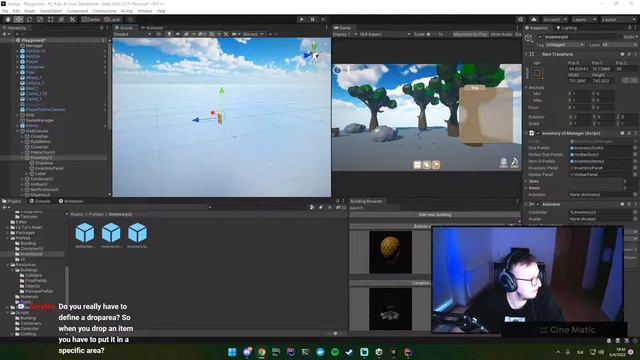
Task: Open the Account dropdown
Action: point(556,19)
